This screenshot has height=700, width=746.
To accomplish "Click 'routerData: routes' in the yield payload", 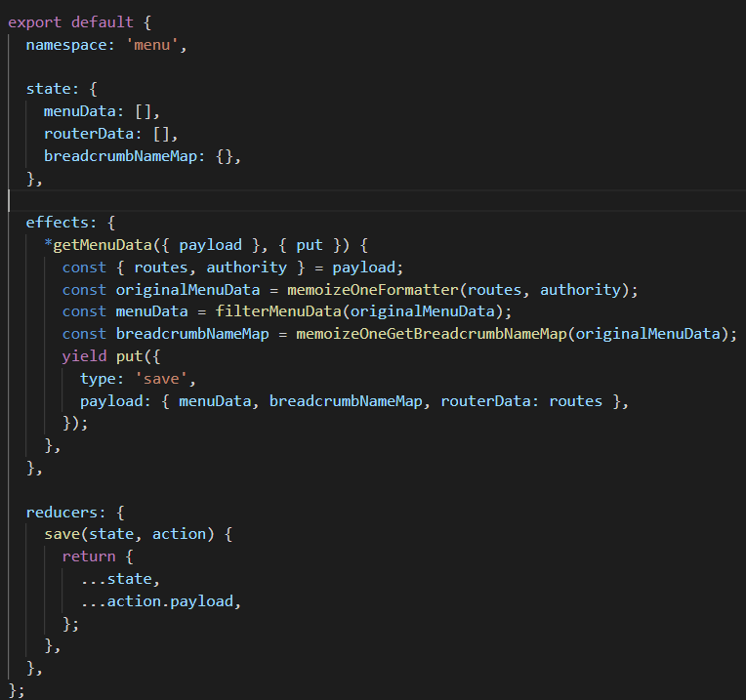I will click(521, 401).
